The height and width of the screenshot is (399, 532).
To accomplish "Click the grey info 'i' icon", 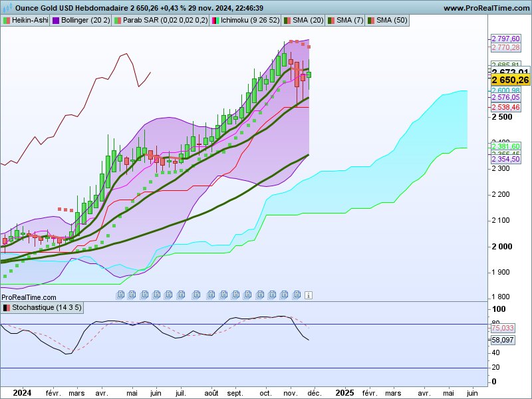I will (308, 295).
